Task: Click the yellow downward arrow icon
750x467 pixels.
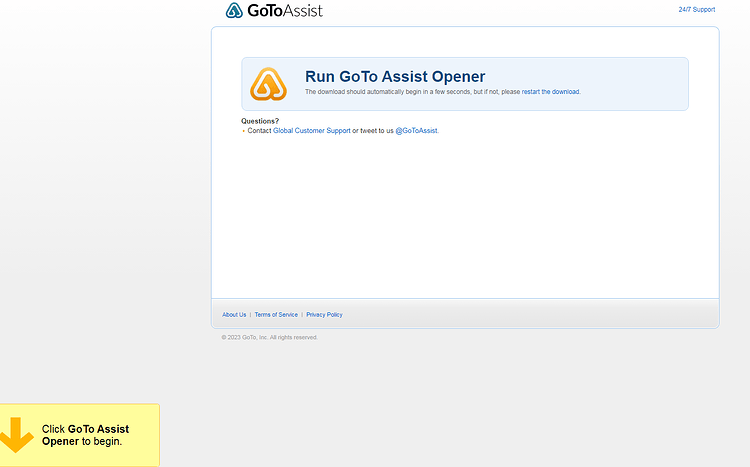Action: tap(17, 434)
